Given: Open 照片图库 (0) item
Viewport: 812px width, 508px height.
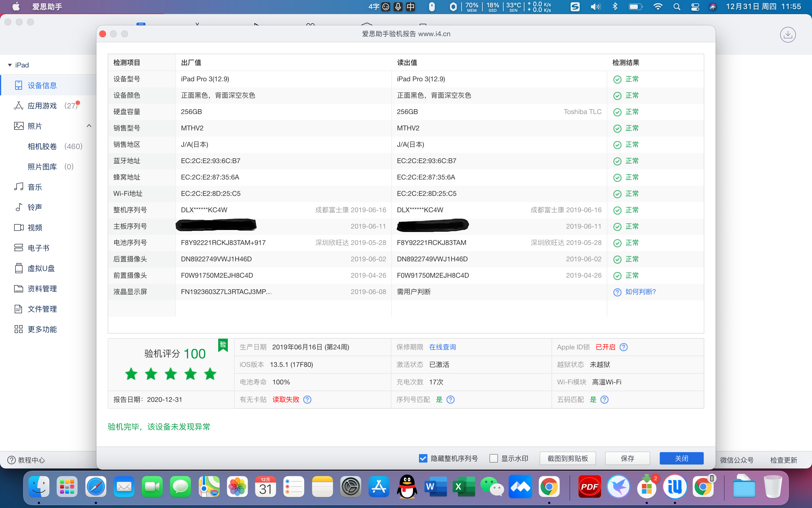Looking at the screenshot, I should pyautogui.click(x=51, y=167).
